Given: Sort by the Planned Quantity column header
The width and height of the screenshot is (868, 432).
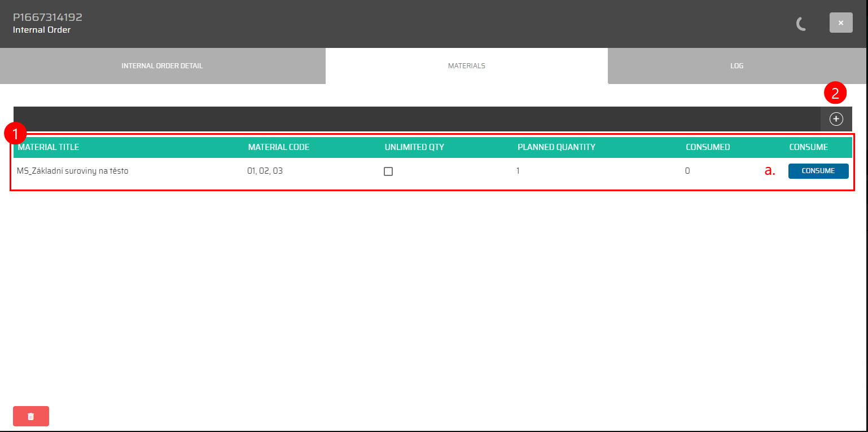Looking at the screenshot, I should click(556, 147).
